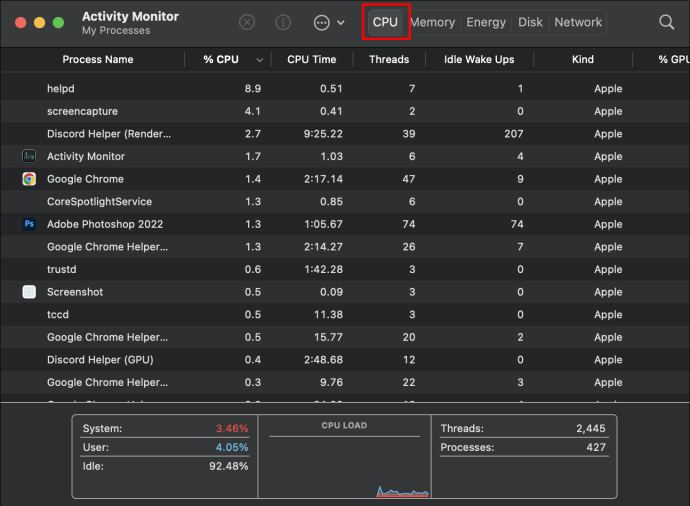Sort by % CPU column header
The image size is (690, 506).
(x=221, y=59)
